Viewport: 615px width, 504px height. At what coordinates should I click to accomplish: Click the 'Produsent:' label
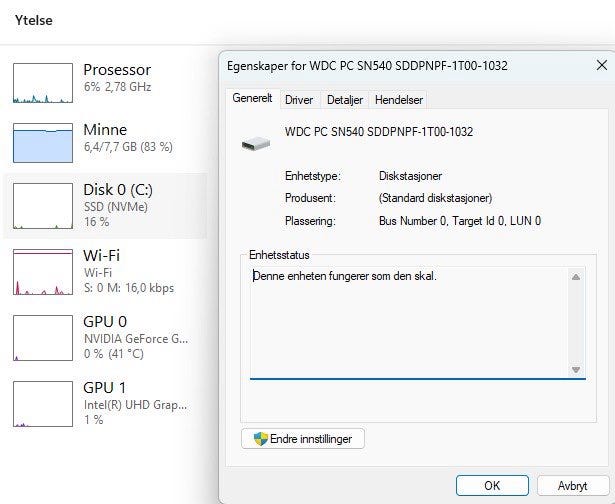coord(310,198)
